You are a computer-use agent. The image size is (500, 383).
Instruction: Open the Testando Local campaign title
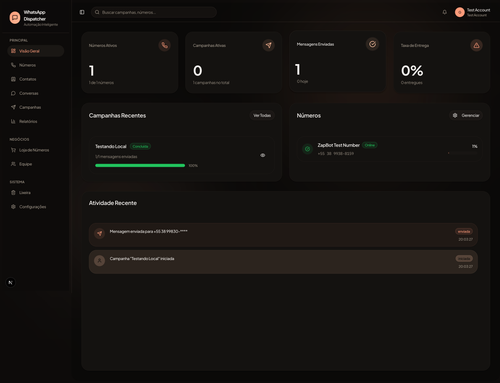[x=111, y=146]
